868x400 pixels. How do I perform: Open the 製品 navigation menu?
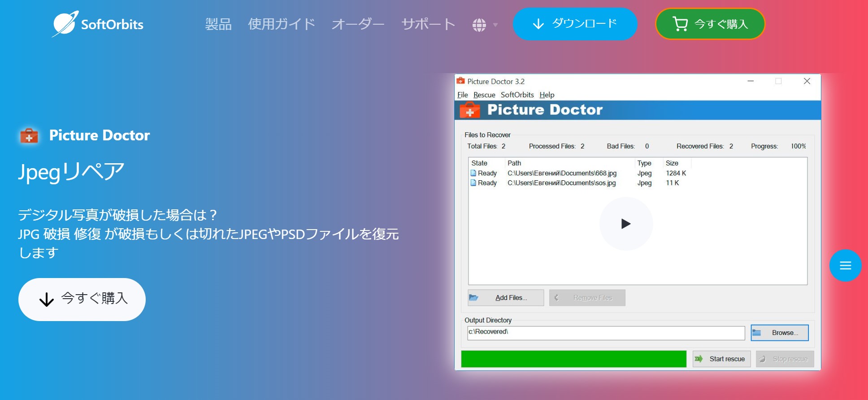[x=218, y=24]
